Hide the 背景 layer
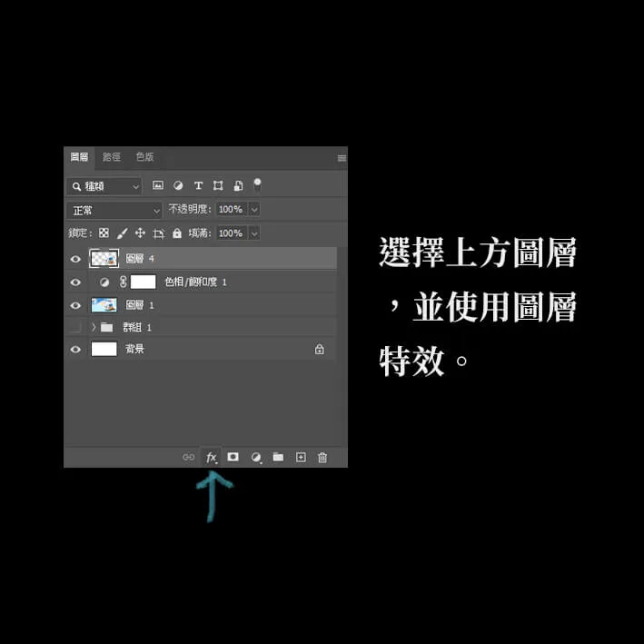 [x=75, y=349]
